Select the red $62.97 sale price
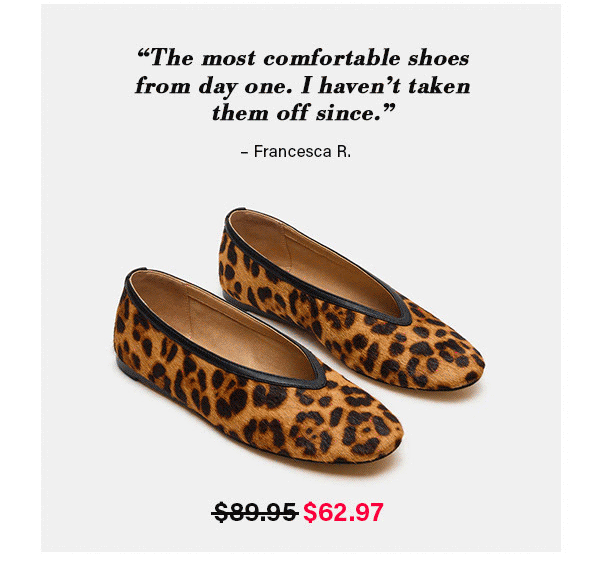 (343, 512)
